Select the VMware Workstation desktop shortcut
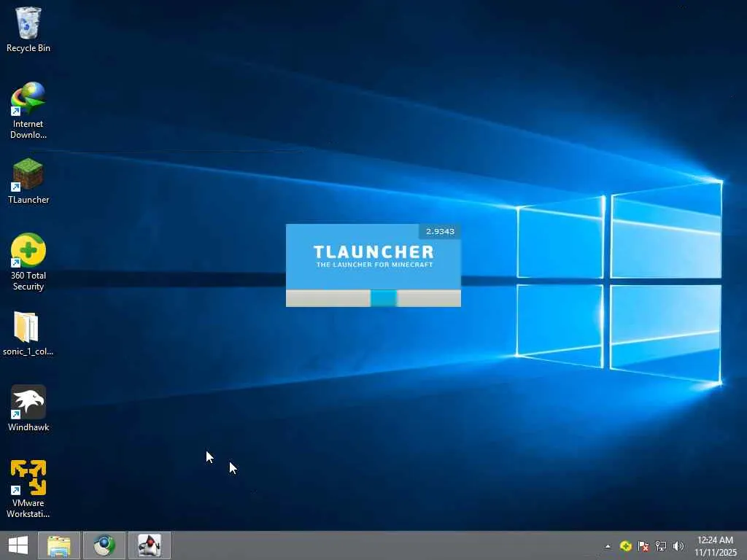 (x=28, y=489)
